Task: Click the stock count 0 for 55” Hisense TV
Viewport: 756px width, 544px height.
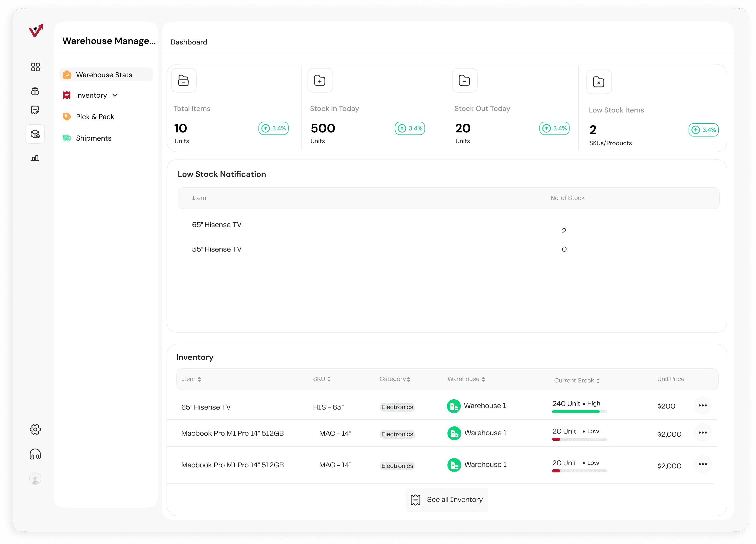Action: click(x=564, y=249)
